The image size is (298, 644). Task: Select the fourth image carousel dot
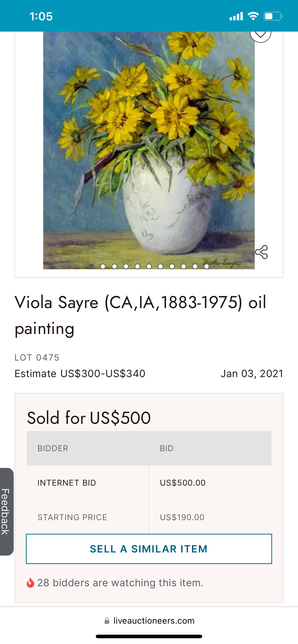point(126,266)
